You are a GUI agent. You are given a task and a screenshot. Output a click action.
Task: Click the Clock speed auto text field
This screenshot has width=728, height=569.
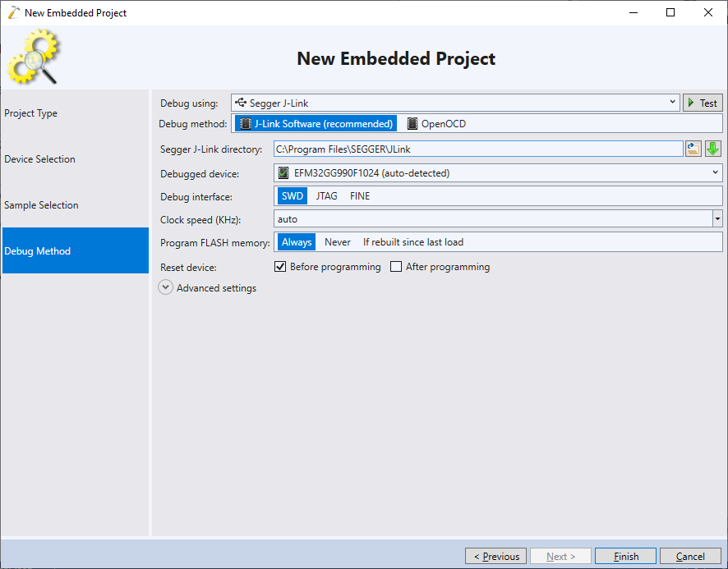pos(493,218)
